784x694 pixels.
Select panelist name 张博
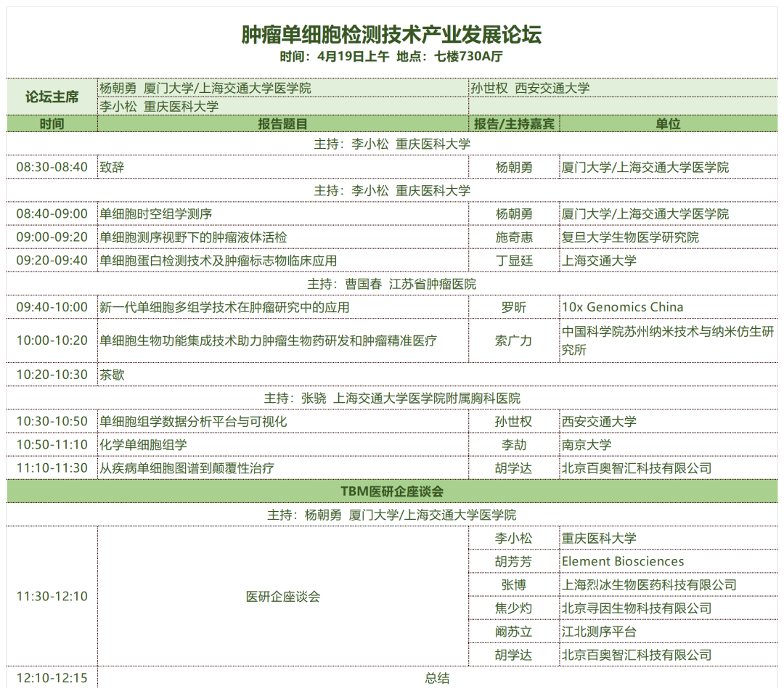514,585
